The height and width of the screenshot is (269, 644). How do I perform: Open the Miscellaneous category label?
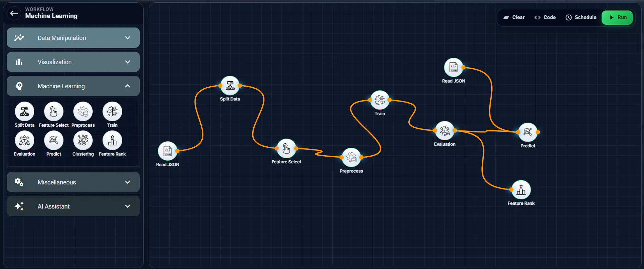coord(57,182)
